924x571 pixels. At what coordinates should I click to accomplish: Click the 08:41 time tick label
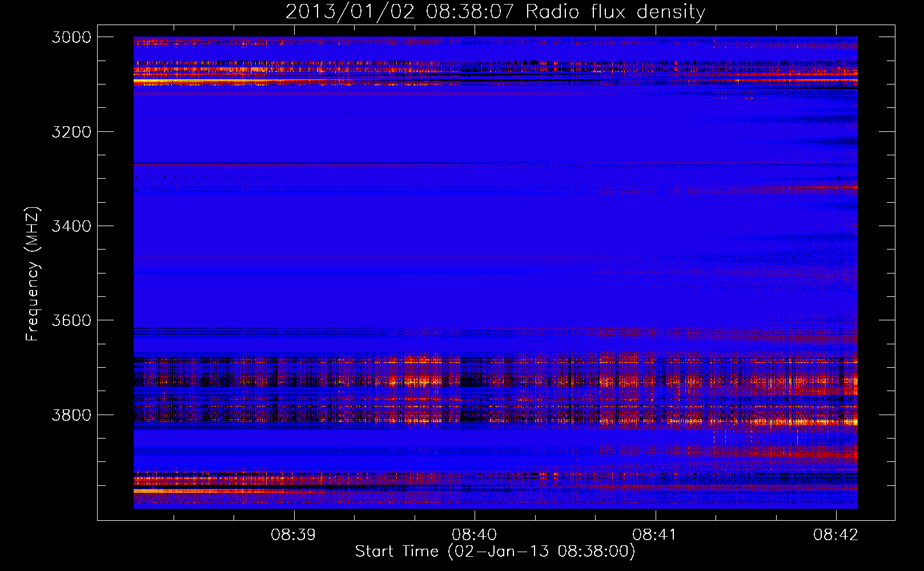pyautogui.click(x=655, y=535)
